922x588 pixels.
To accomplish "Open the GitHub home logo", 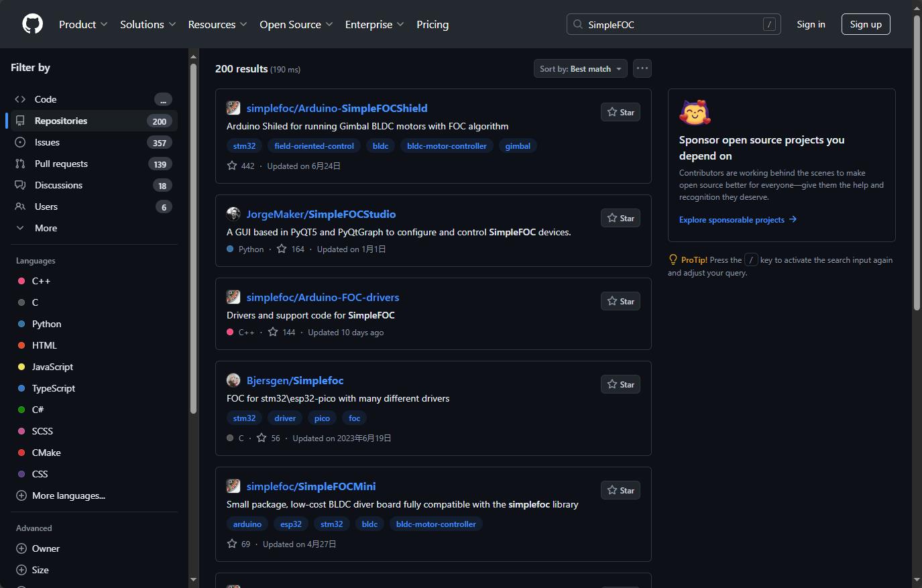I will click(x=32, y=24).
